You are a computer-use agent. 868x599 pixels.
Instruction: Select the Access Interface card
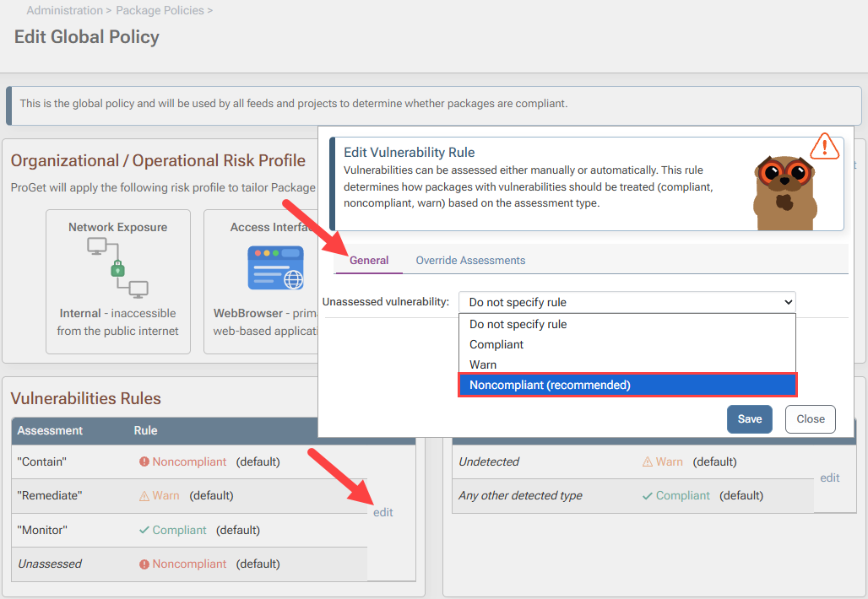pyautogui.click(x=261, y=282)
